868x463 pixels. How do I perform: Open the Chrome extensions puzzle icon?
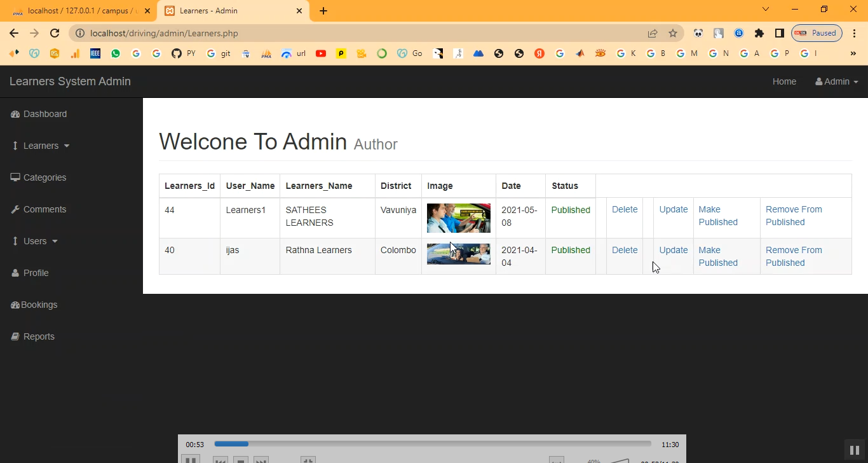coord(759,33)
